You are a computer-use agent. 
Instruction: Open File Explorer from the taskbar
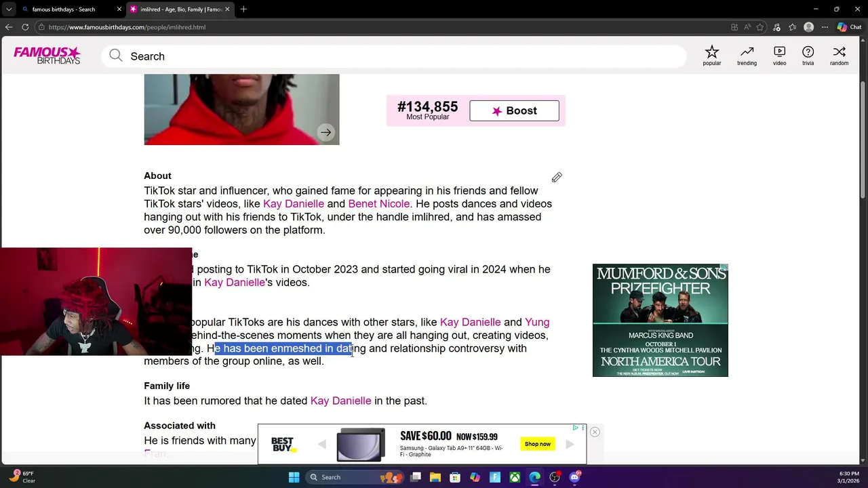pos(435,477)
